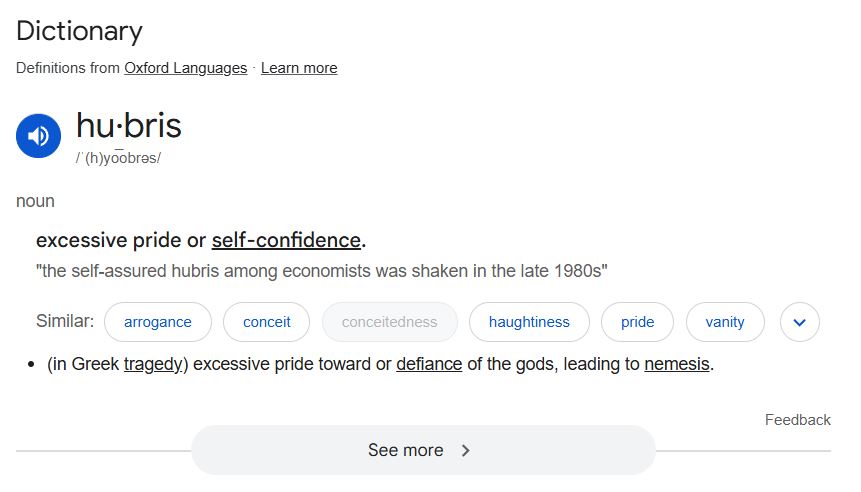Click the hu·bris headword

pos(129,126)
